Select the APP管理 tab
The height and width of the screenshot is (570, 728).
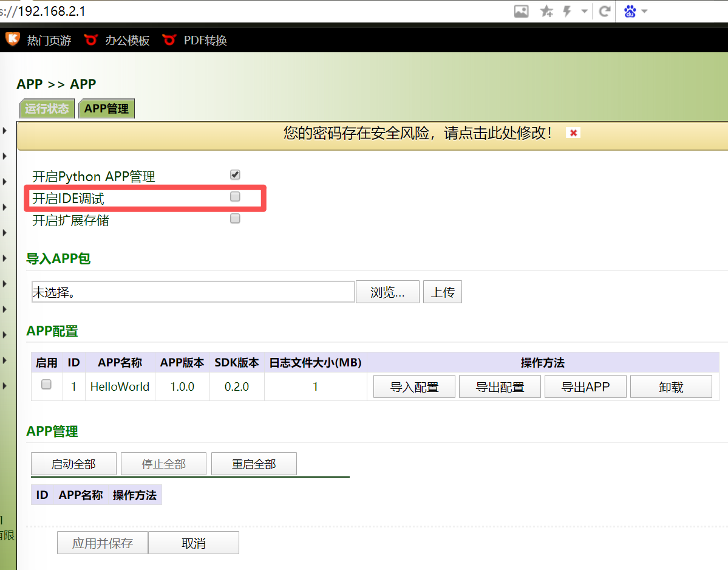pyautogui.click(x=106, y=109)
